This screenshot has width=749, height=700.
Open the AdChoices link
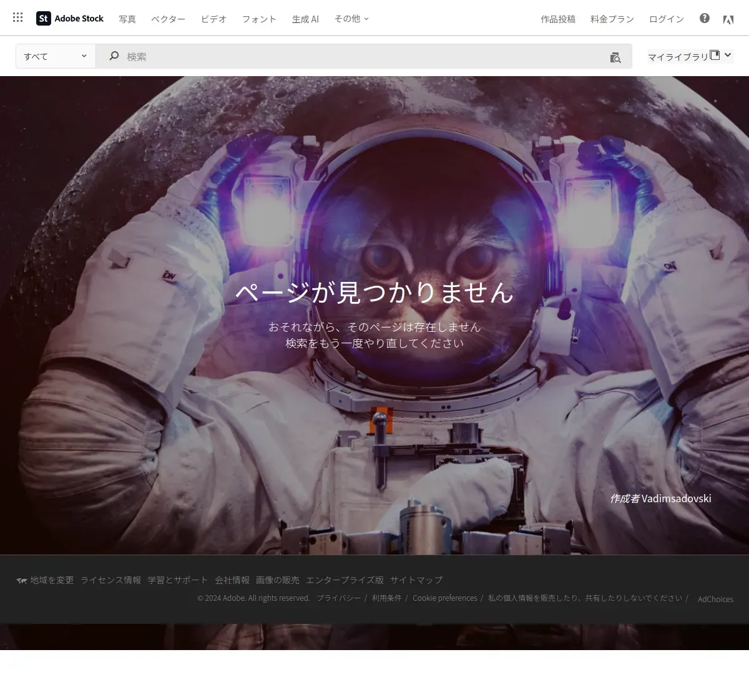click(715, 600)
